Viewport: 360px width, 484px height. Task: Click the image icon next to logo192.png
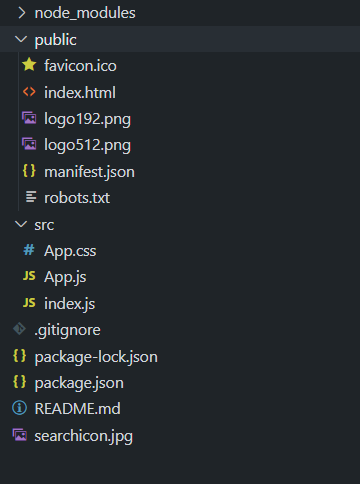point(29,118)
